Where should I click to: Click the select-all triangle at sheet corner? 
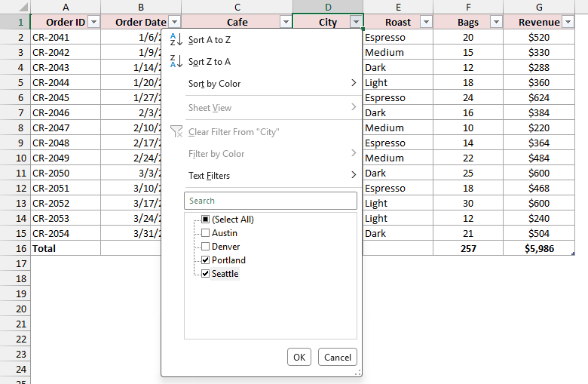pos(23,7)
